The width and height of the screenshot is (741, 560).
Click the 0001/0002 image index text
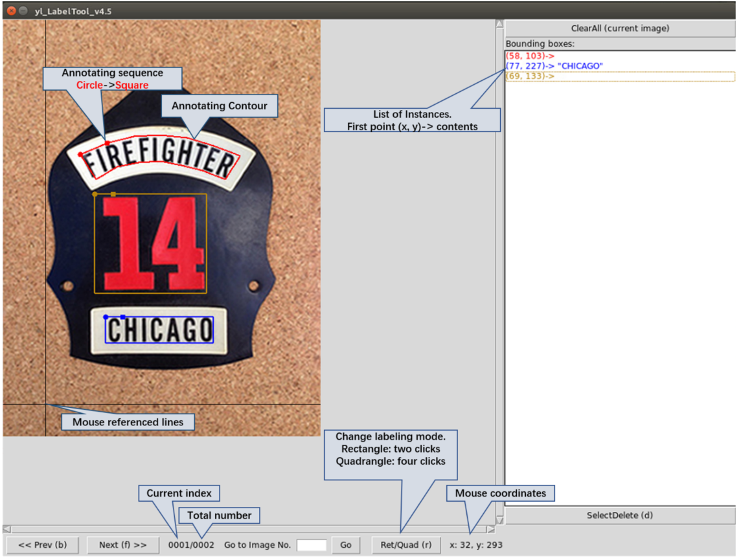pyautogui.click(x=191, y=545)
